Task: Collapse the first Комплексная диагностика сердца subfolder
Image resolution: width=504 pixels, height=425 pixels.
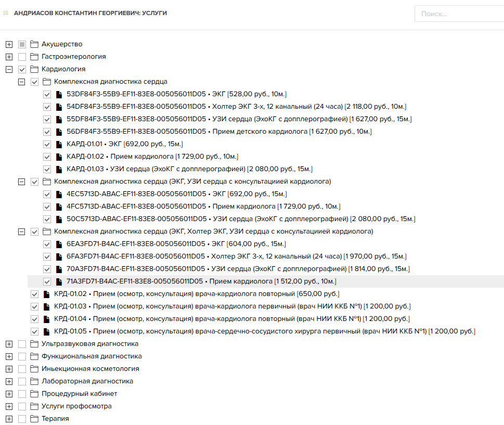Action: 21,82
